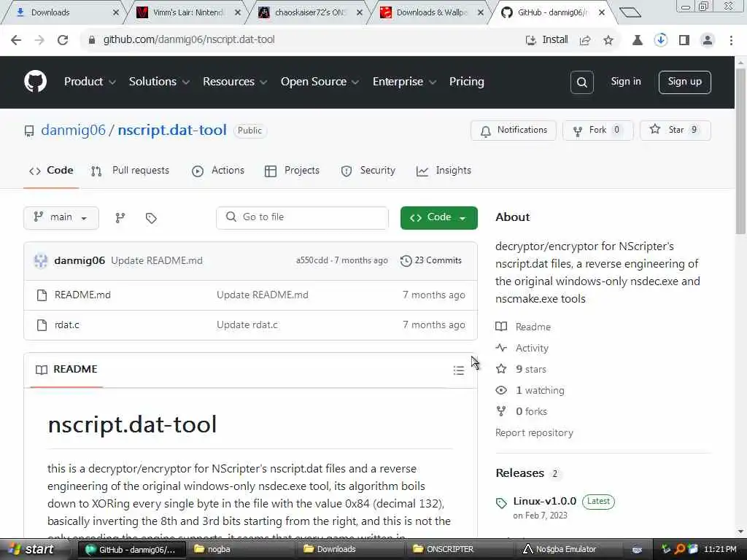747x560 pixels.
Task: Click Install app button in address bar
Action: [546, 40]
